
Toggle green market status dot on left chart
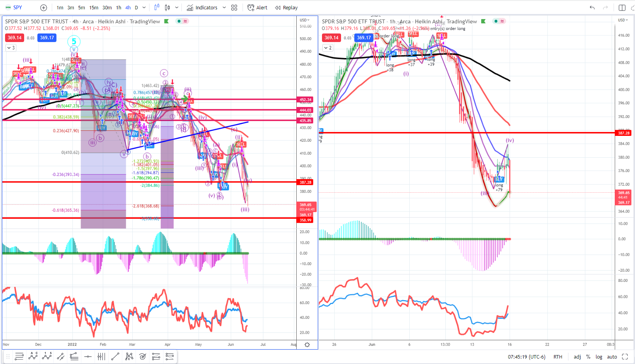click(179, 21)
